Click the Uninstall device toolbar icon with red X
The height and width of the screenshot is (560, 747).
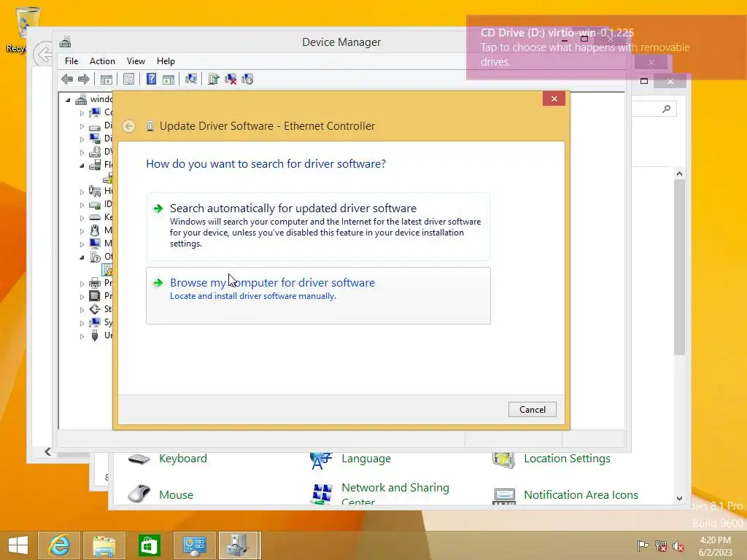click(231, 79)
